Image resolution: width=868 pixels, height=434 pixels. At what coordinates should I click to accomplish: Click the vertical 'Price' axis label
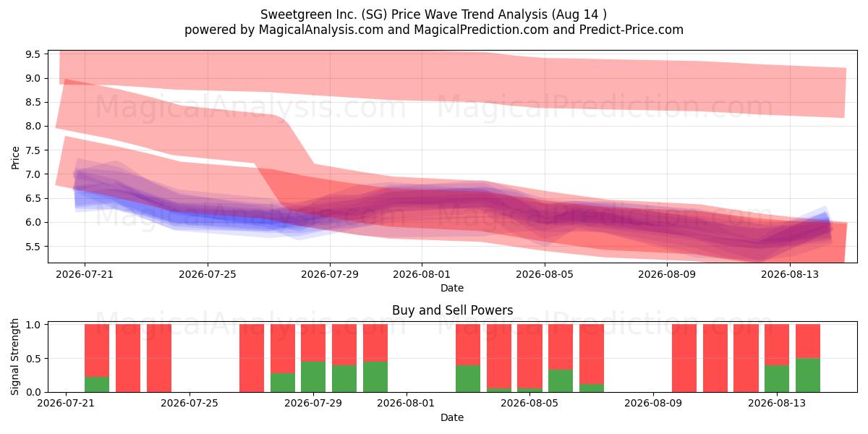click(15, 156)
